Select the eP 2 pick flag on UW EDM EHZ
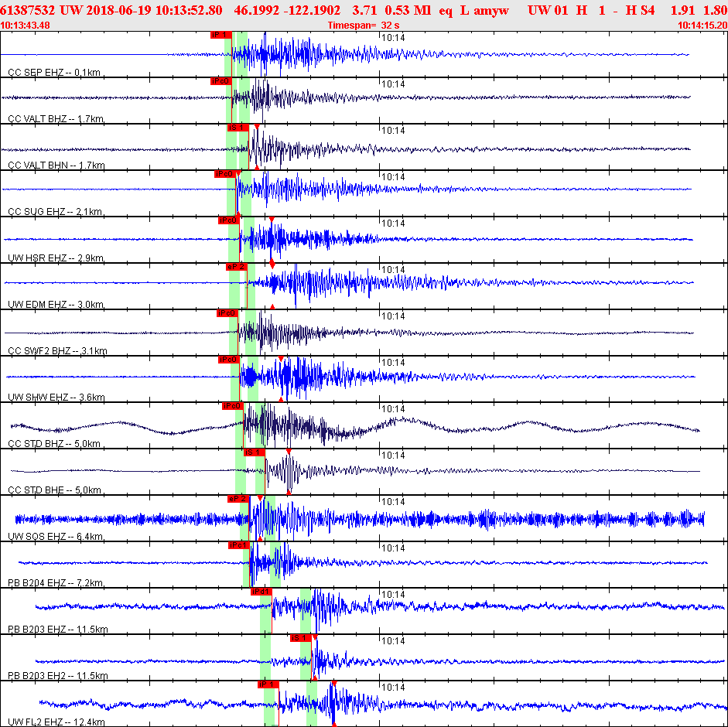 point(236,267)
